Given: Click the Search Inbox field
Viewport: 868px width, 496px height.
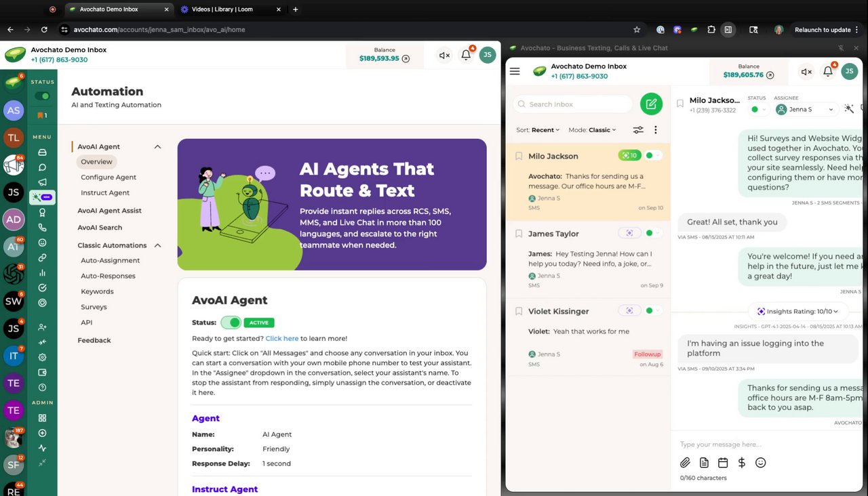Looking at the screenshot, I should tap(572, 104).
